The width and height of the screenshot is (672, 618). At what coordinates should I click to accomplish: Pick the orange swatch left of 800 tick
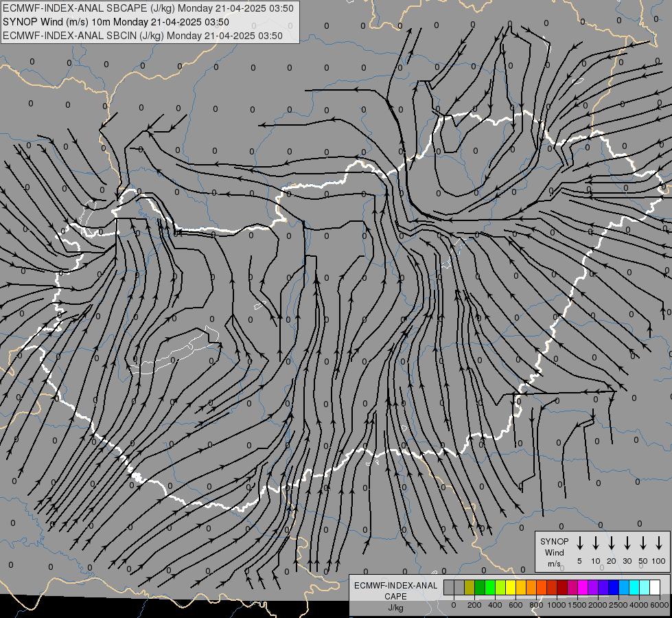click(x=531, y=587)
